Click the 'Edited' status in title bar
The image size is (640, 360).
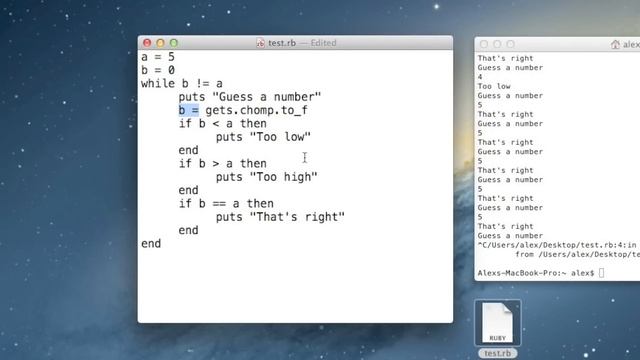[323, 43]
